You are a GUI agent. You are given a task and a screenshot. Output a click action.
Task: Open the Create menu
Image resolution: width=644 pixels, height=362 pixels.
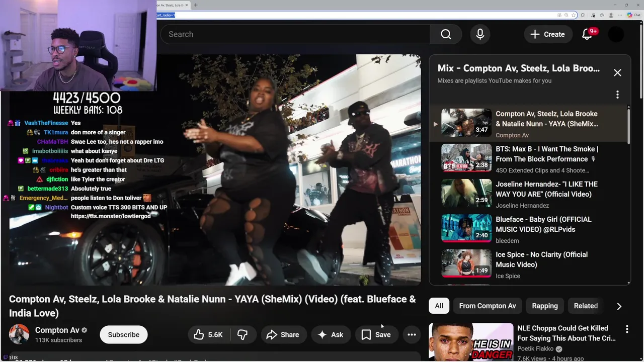547,34
